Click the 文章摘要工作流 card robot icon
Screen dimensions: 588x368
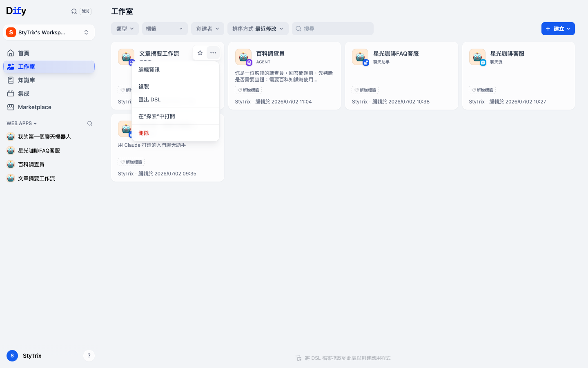click(126, 57)
